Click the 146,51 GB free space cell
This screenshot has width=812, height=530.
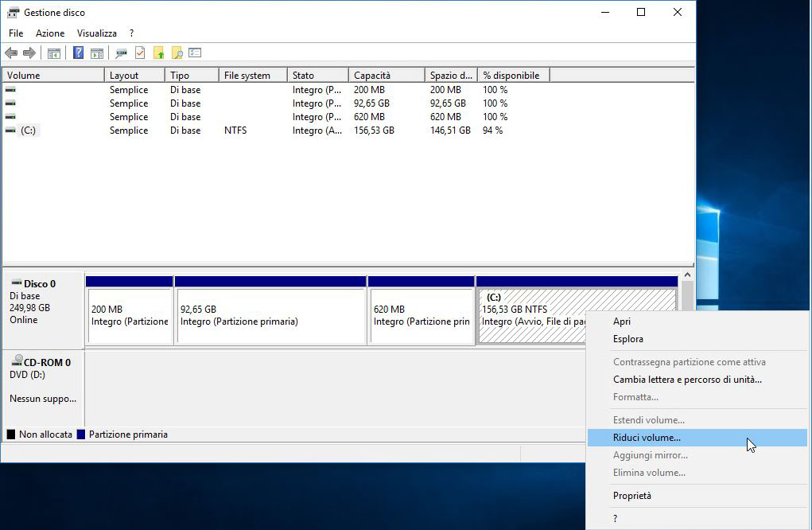[x=450, y=131]
